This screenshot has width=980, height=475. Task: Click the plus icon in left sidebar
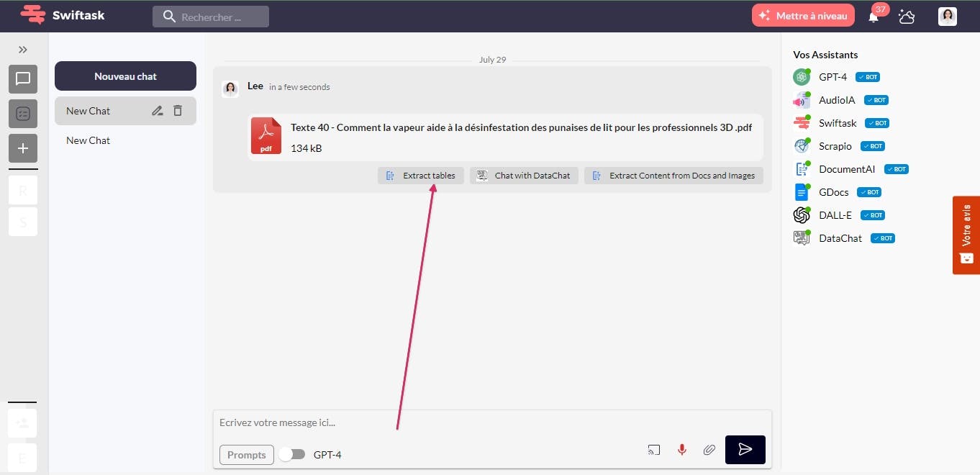point(23,148)
